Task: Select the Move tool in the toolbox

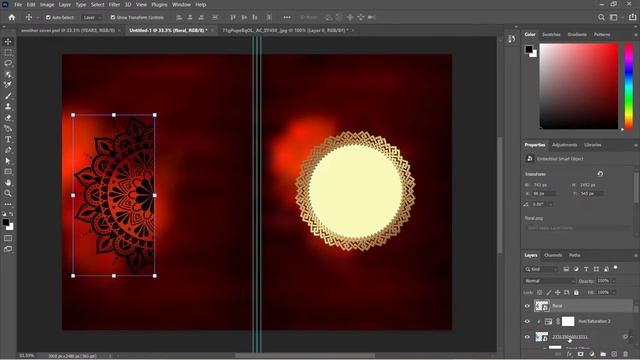Action: tap(8, 42)
